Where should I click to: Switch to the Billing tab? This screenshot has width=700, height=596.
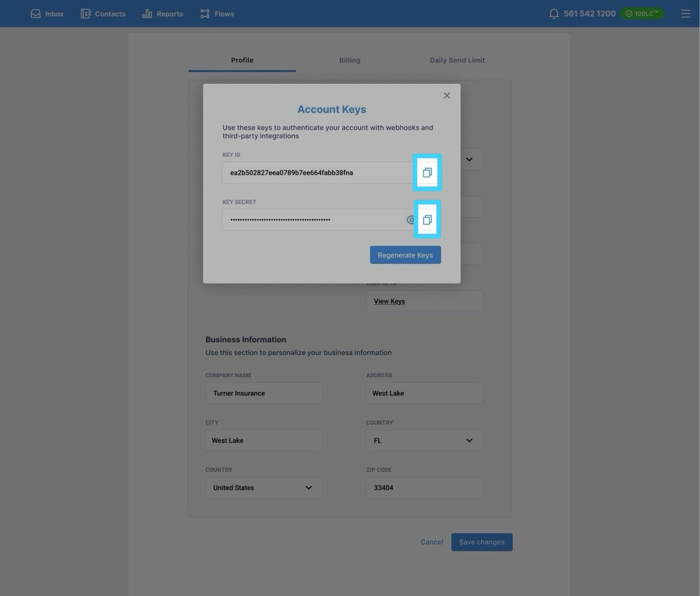pyautogui.click(x=350, y=60)
